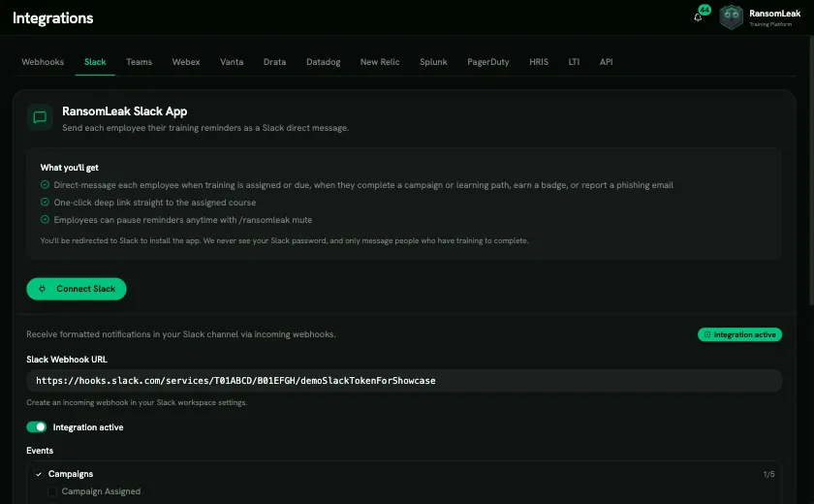814x504 pixels.
Task: Click the check icon beside One-click deep link
Action: (46, 203)
